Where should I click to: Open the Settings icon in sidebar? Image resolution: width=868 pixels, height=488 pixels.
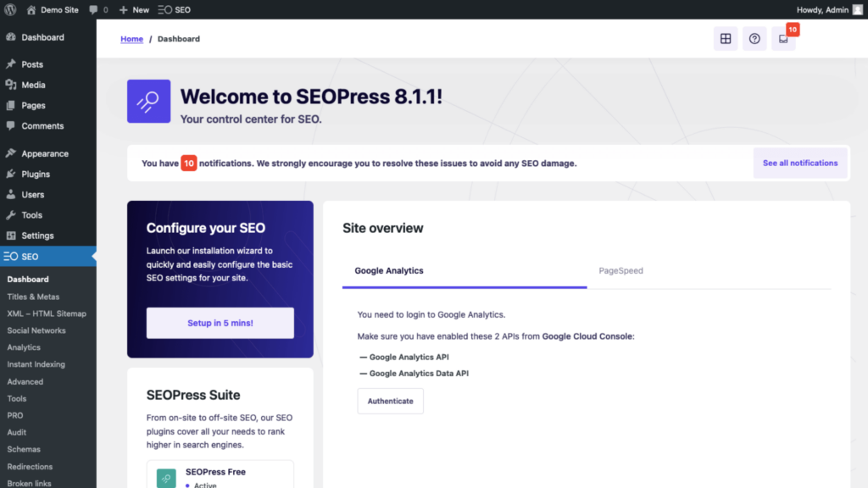coord(11,236)
